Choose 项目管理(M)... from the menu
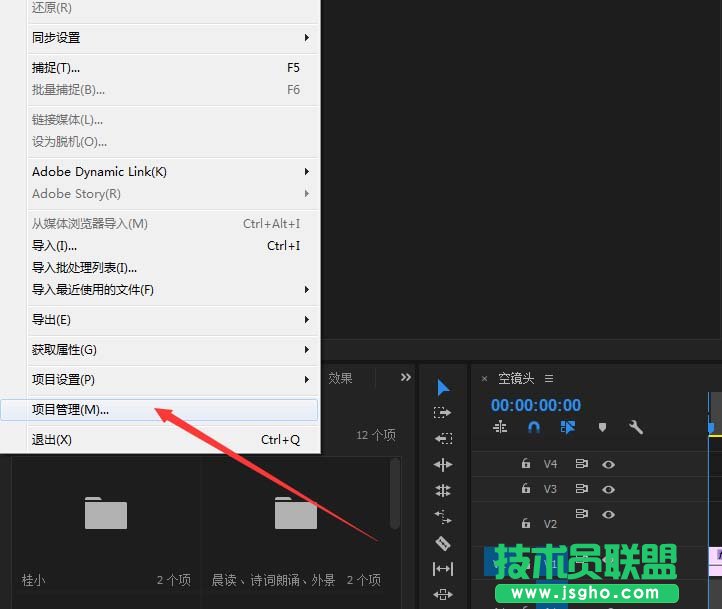This screenshot has width=722, height=609. 159,410
